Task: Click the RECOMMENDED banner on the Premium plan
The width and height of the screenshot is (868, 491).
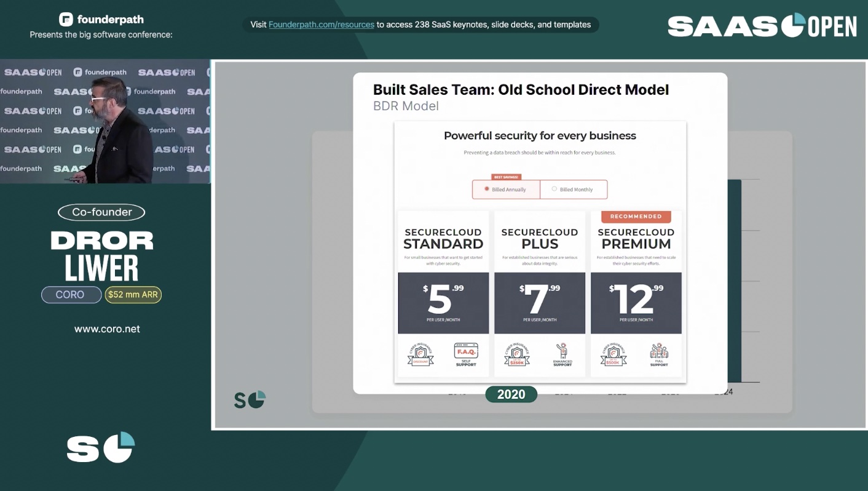Action: tap(636, 217)
